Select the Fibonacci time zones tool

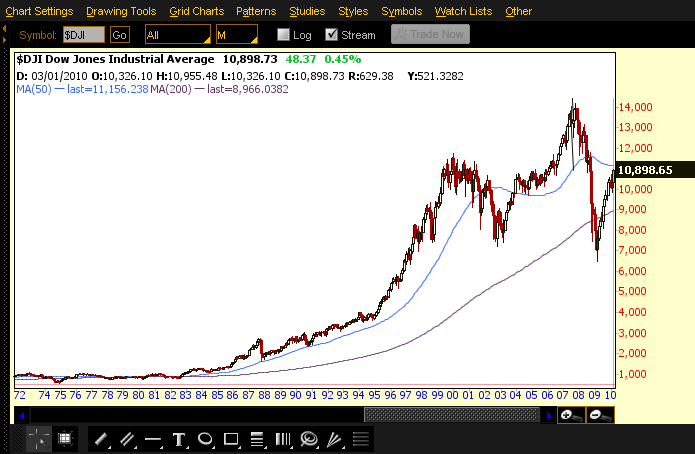click(283, 439)
